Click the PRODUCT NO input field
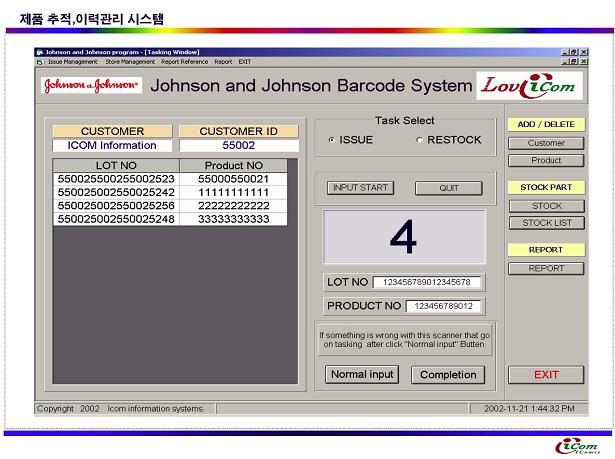This screenshot has width=615, height=459. pos(445,306)
